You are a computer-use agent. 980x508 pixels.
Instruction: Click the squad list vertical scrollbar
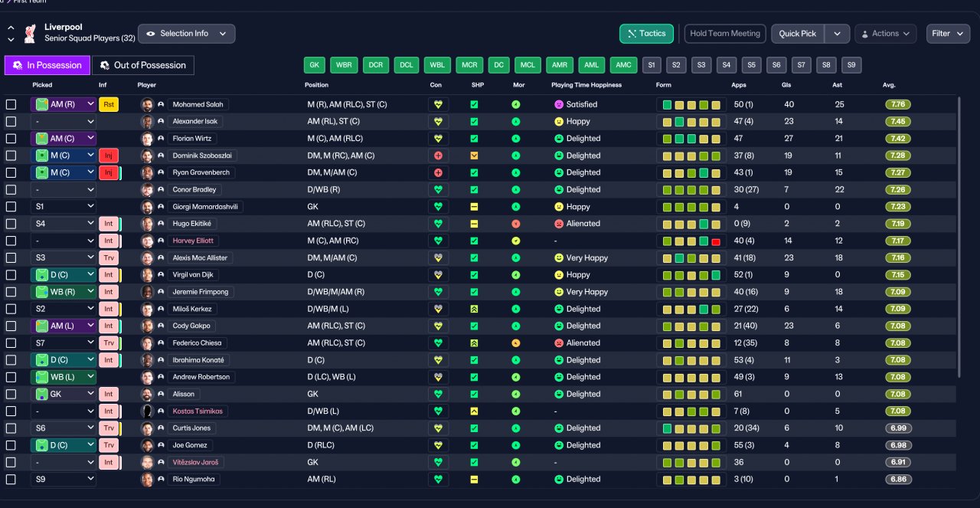tap(958, 235)
